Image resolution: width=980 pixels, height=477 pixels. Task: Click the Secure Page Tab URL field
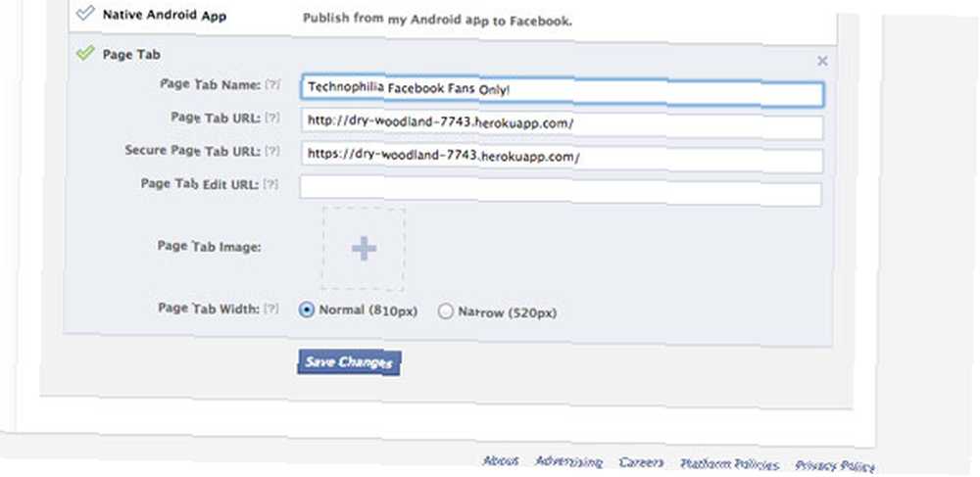[562, 158]
